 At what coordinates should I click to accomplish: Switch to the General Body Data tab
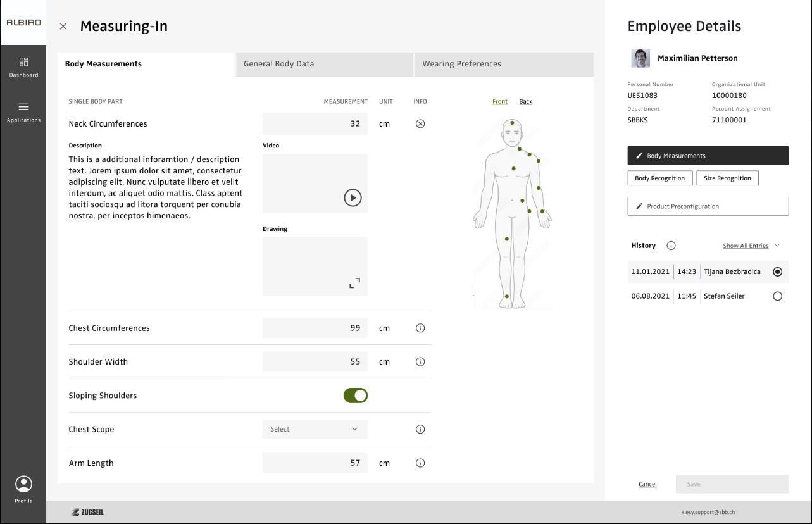323,64
